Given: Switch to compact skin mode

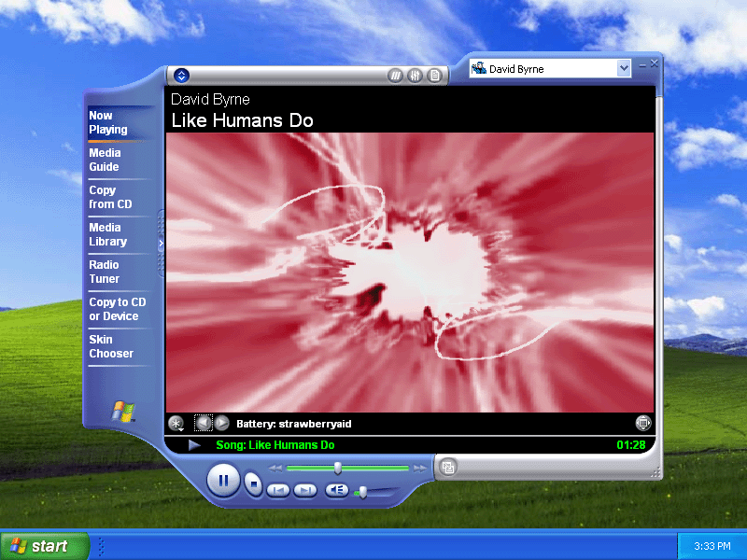Looking at the screenshot, I should (448, 467).
